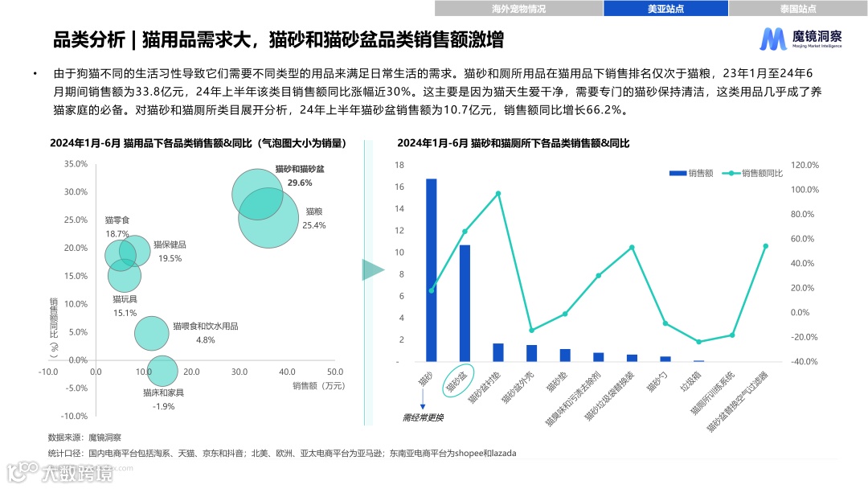Click the 魔镜洞察 blue M logo icon
Screen dimensions: 868x489
click(773, 39)
